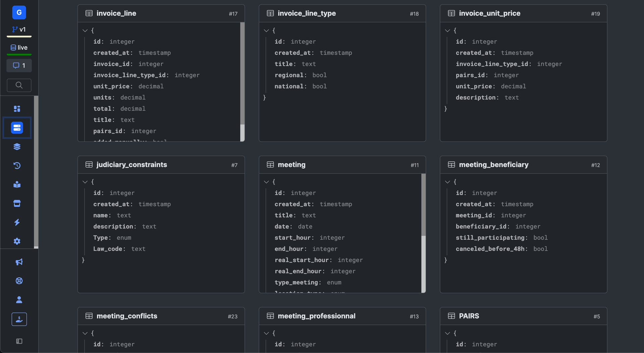The image size is (644, 353).
Task: Open the lightning bolt icon in sidebar
Action: pyautogui.click(x=17, y=222)
